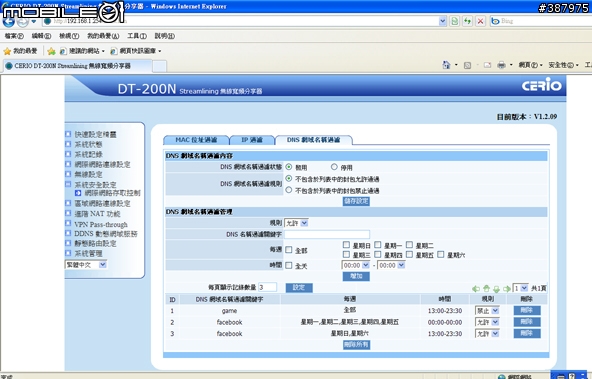This screenshot has width=592, height=379.
Task: Click the grayed RSS feeds icon
Action: pyautogui.click(x=467, y=65)
